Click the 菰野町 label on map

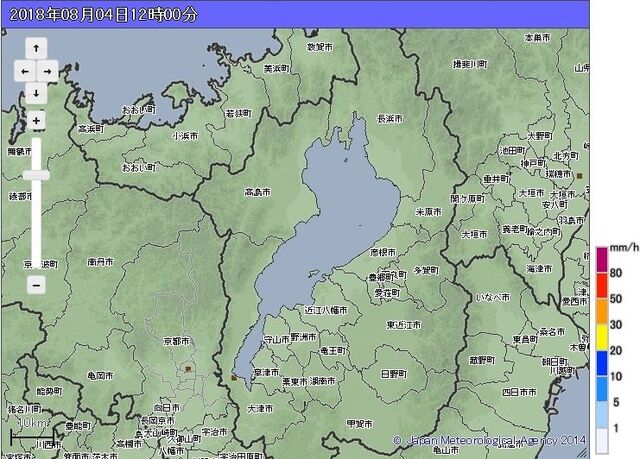(x=482, y=360)
